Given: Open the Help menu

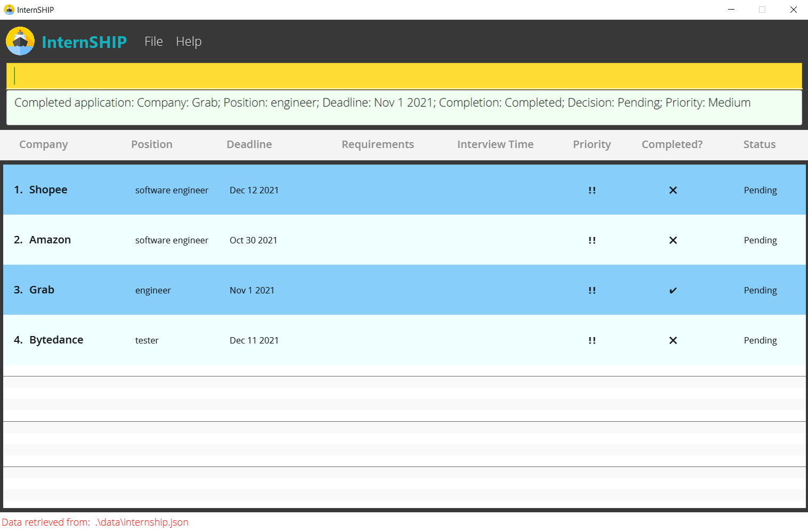Looking at the screenshot, I should click(189, 42).
